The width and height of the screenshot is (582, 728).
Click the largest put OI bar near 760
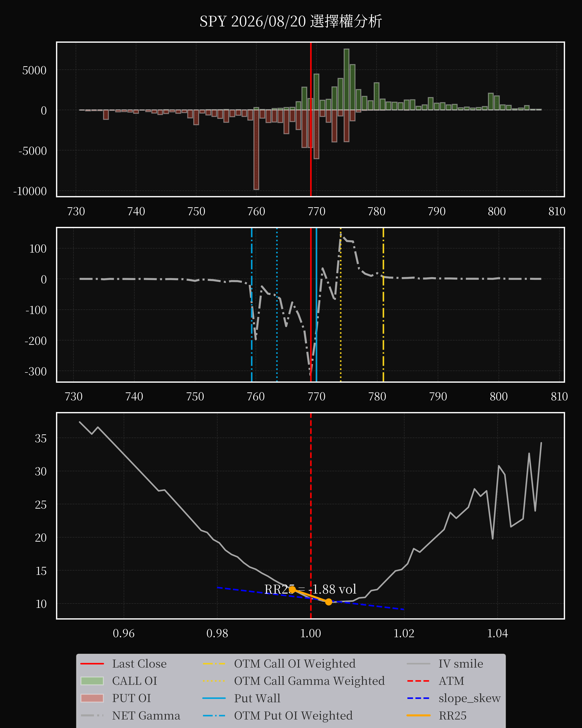(256, 149)
